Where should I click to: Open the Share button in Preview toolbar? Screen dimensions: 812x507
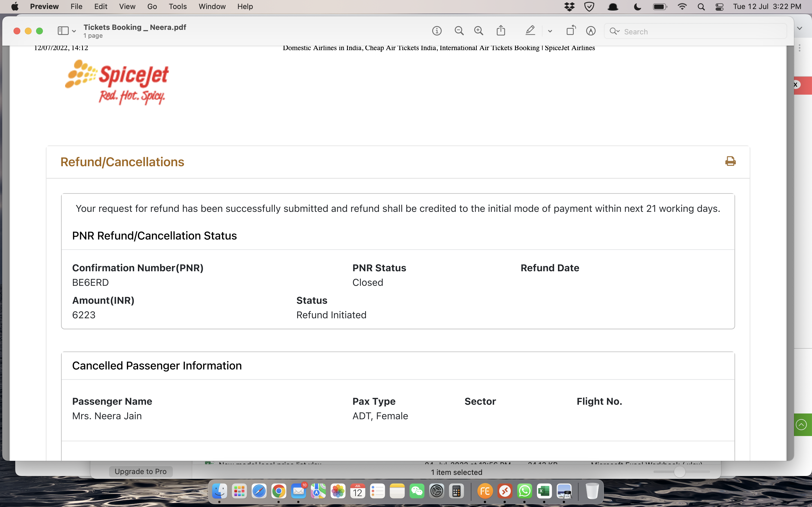tap(501, 31)
